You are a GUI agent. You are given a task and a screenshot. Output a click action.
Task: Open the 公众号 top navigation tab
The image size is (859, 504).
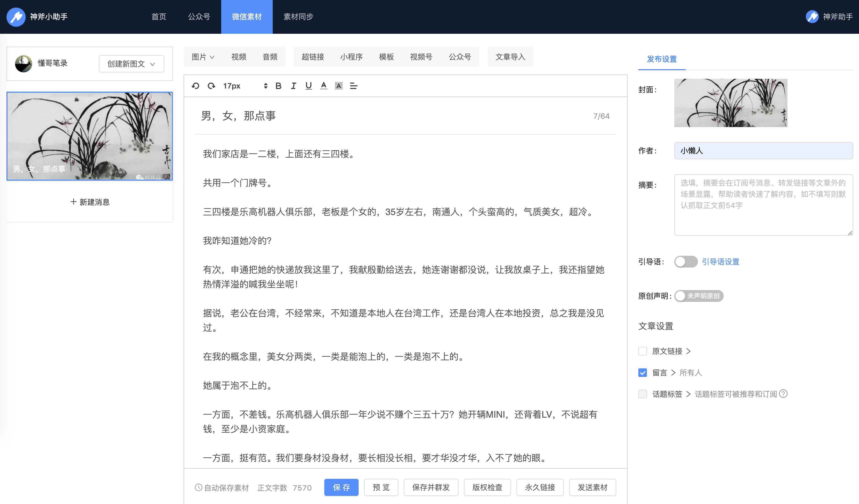tap(199, 17)
